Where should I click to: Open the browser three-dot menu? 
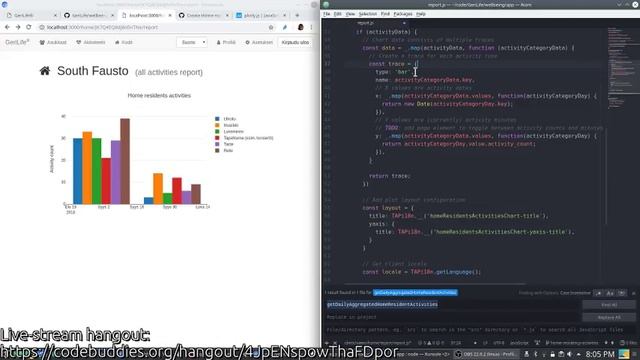(311, 27)
